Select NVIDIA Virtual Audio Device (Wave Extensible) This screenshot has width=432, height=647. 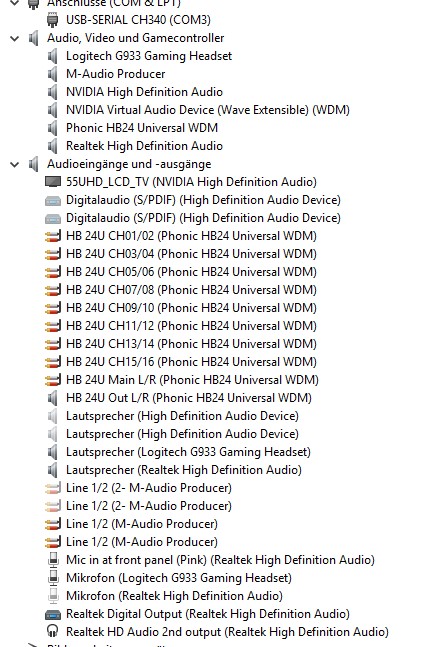(x=208, y=110)
